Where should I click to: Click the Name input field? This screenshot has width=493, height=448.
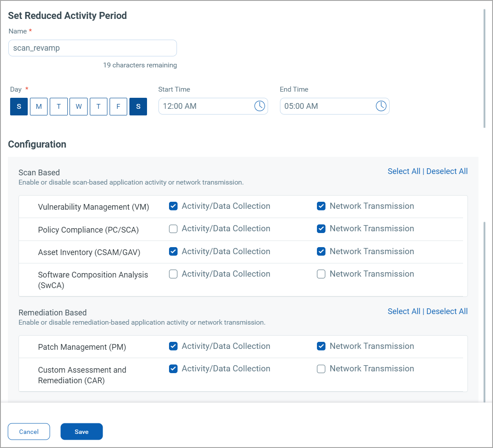point(92,48)
